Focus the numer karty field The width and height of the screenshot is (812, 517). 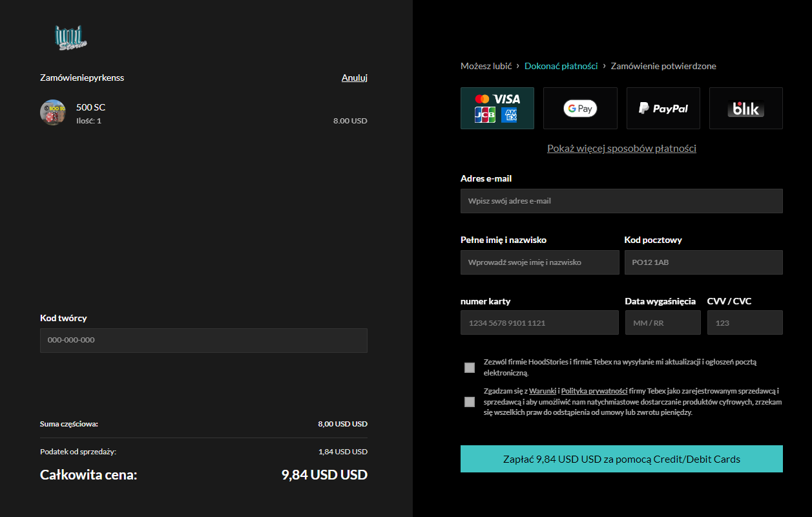tap(539, 322)
